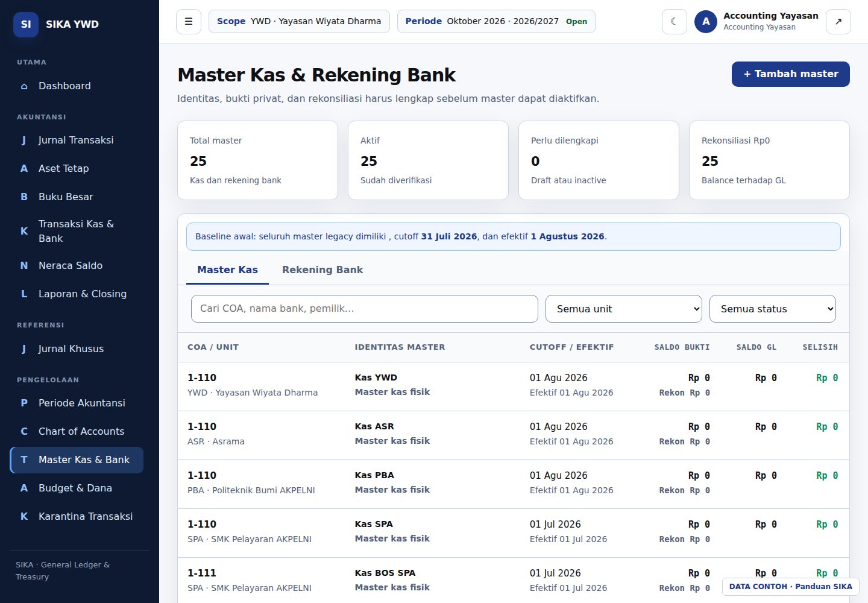Click the SI logo badge

point(26,24)
